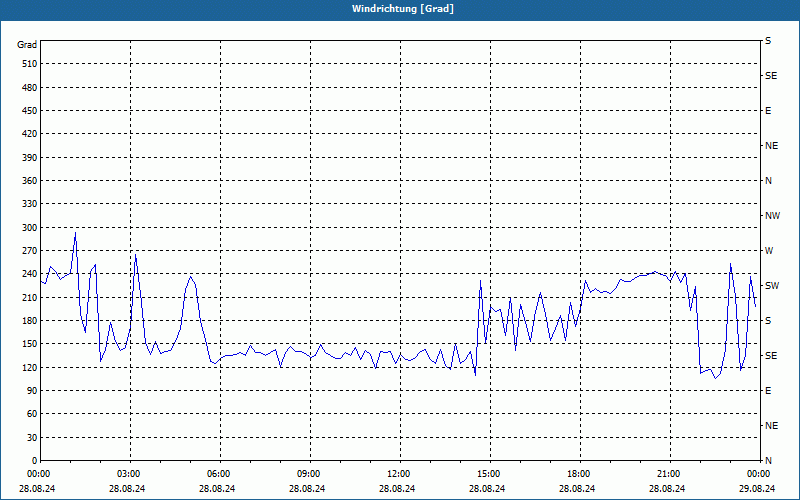
Task: Select the 510 value on the degree axis
Action: point(30,64)
